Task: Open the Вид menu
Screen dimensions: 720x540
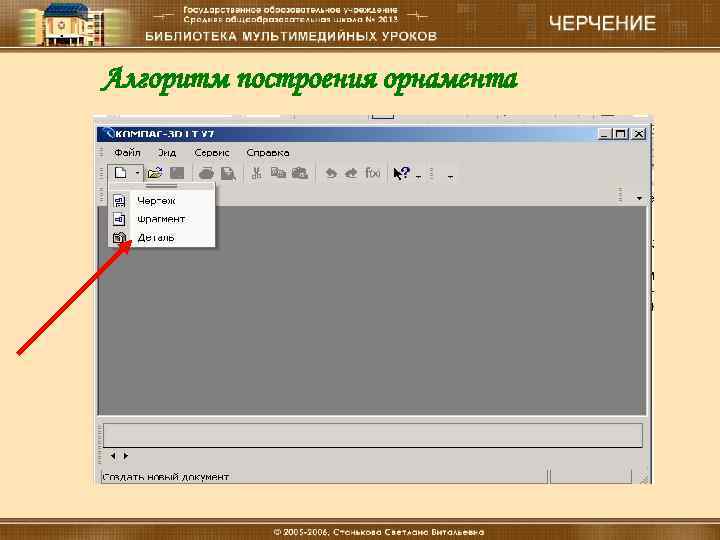Action: click(167, 152)
